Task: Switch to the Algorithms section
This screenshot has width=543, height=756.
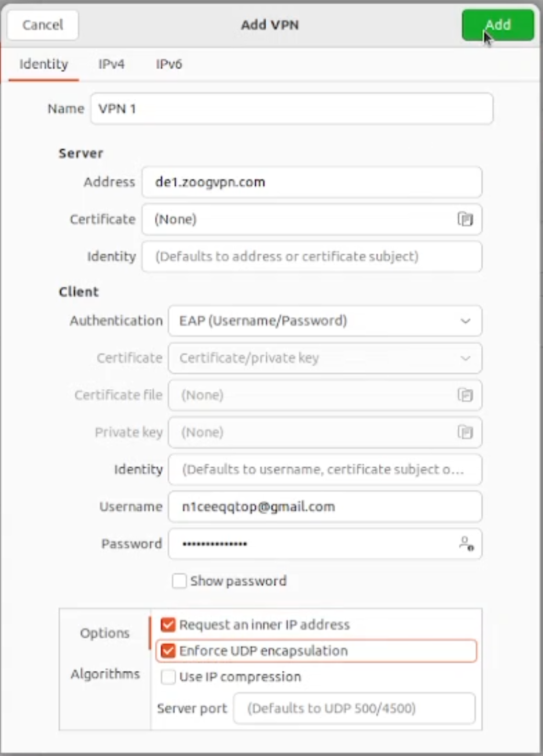Action: 105,674
